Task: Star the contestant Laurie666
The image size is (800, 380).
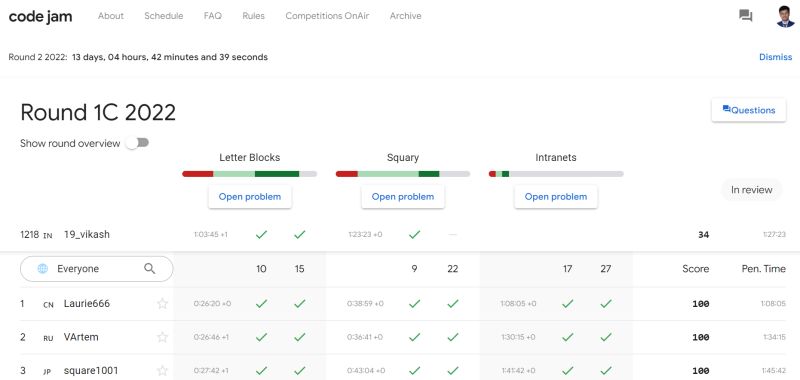Action: (x=162, y=303)
